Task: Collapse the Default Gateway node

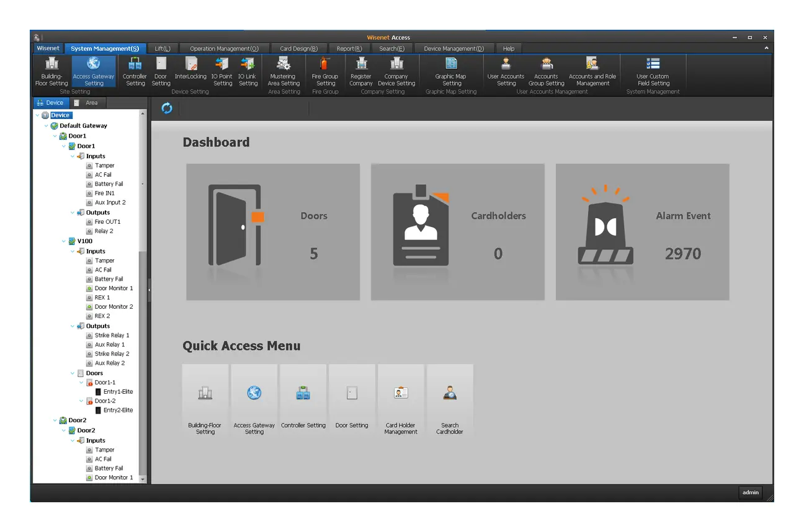Action: pyautogui.click(x=47, y=126)
